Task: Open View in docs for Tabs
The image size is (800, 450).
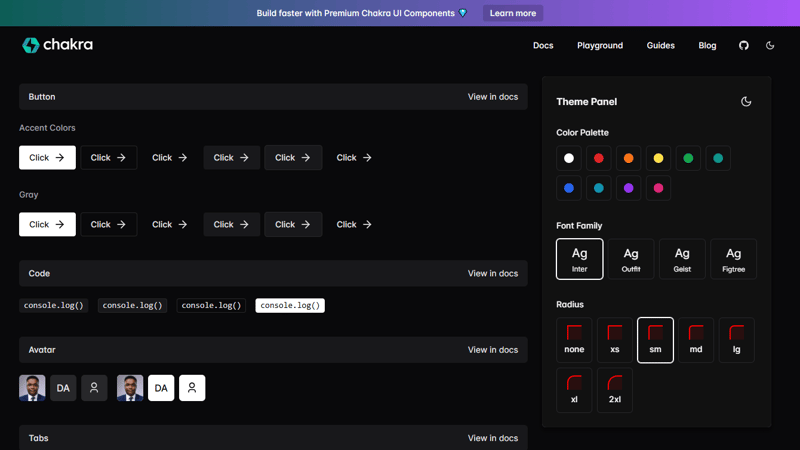Action: click(493, 438)
